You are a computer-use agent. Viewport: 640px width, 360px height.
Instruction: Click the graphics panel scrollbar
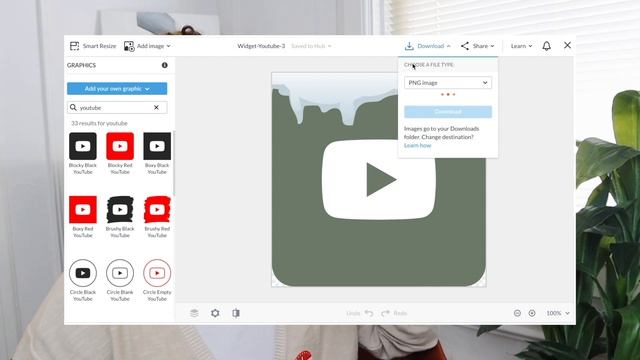[174, 163]
